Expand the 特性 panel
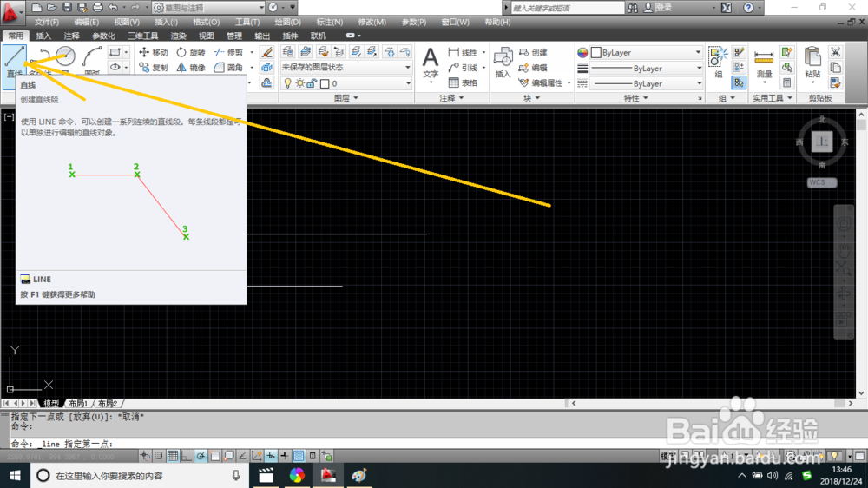868x488 pixels. (636, 98)
